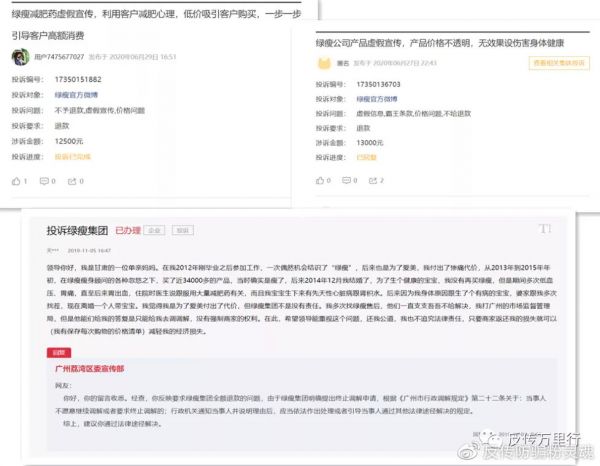Click the T font size icon

pyautogui.click(x=545, y=229)
